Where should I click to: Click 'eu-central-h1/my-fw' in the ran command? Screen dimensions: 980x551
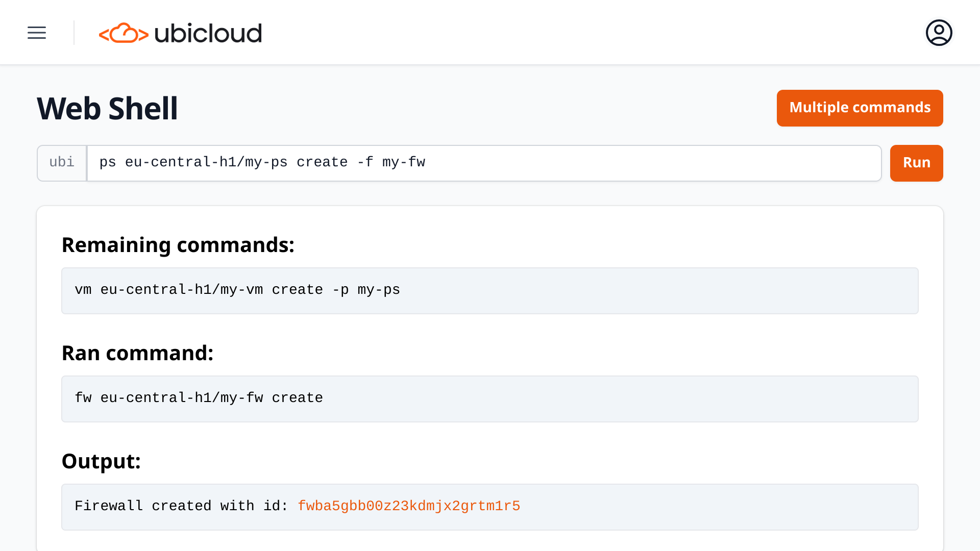[x=182, y=398]
